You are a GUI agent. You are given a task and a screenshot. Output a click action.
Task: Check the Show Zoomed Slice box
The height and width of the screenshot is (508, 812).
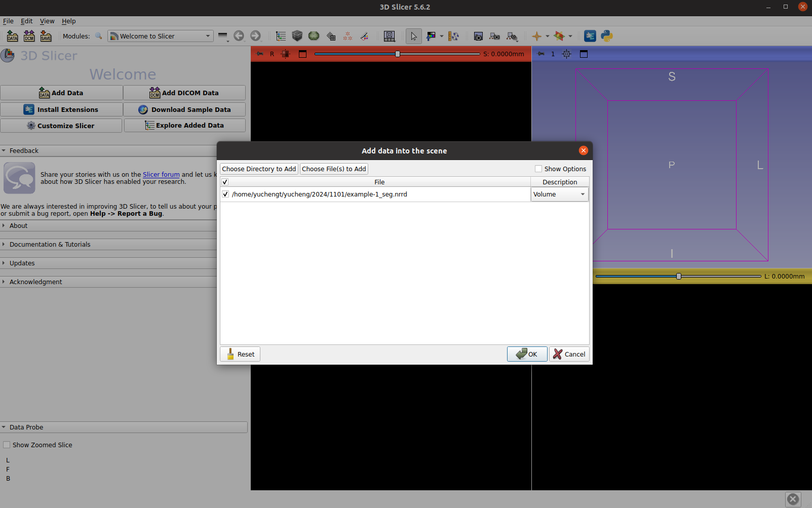7,445
